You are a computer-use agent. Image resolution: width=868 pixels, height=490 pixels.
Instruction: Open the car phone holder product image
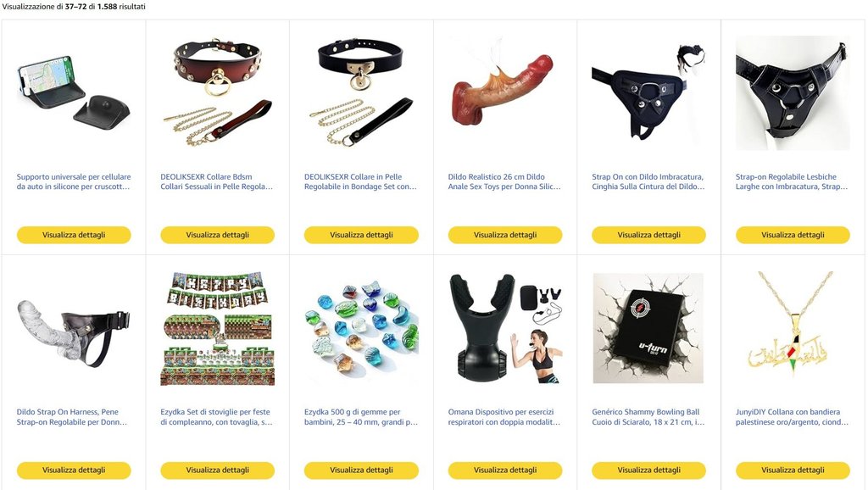tap(74, 92)
